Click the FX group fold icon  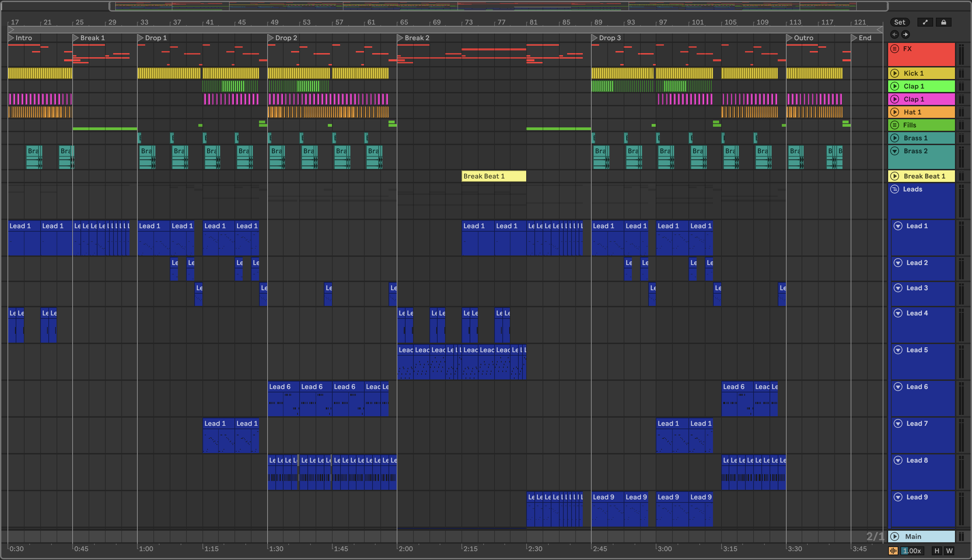click(895, 49)
